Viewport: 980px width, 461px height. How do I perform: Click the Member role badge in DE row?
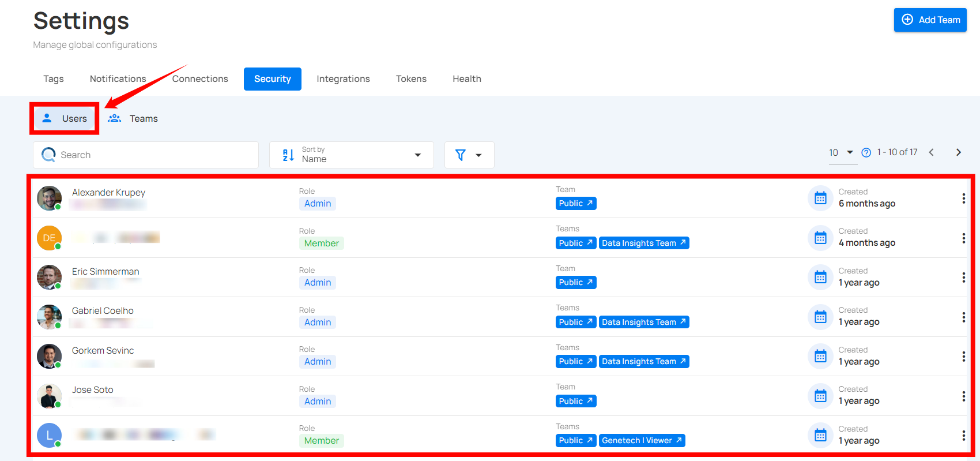[322, 243]
